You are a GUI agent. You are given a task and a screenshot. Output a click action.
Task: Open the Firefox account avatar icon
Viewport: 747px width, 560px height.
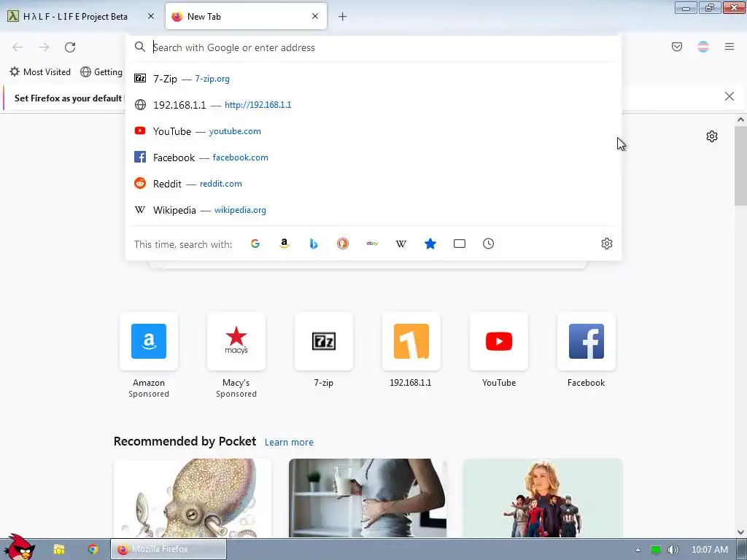point(703,47)
